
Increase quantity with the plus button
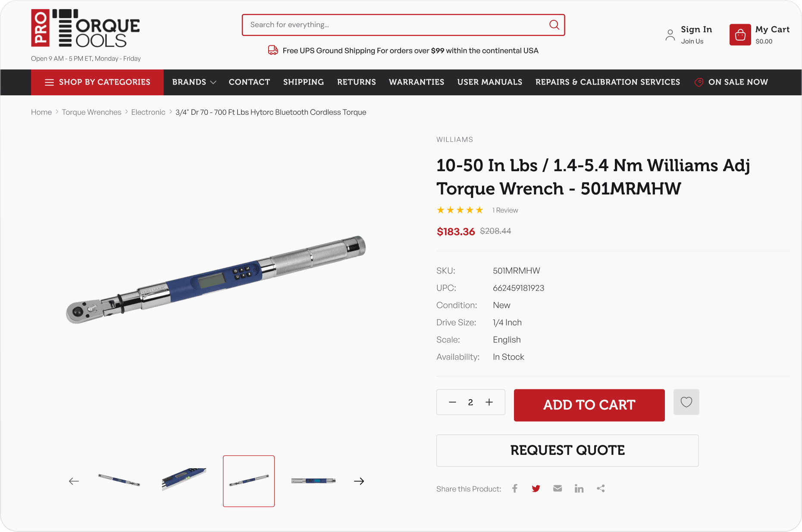point(489,402)
